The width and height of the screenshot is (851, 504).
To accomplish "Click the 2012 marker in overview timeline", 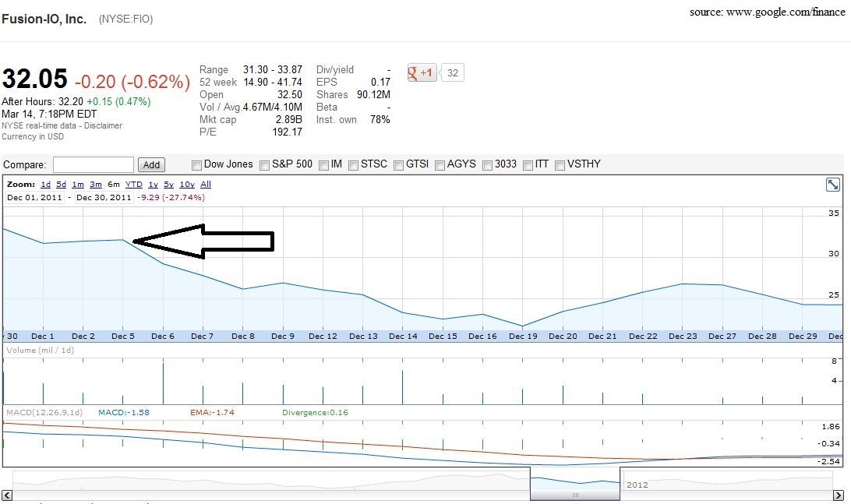I will tap(637, 485).
